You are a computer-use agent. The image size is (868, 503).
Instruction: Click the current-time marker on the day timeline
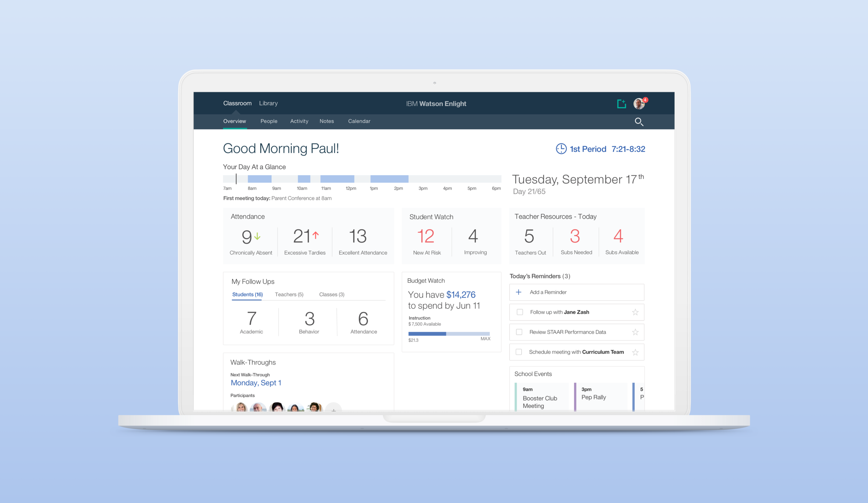[236, 179]
